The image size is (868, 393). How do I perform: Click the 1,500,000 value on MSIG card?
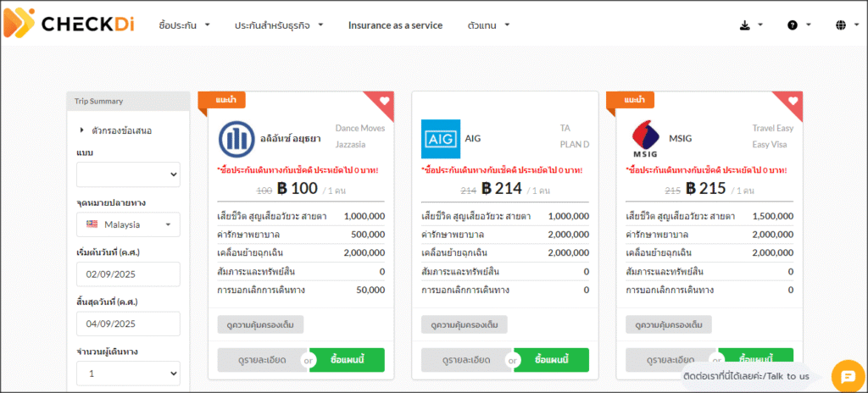point(773,217)
